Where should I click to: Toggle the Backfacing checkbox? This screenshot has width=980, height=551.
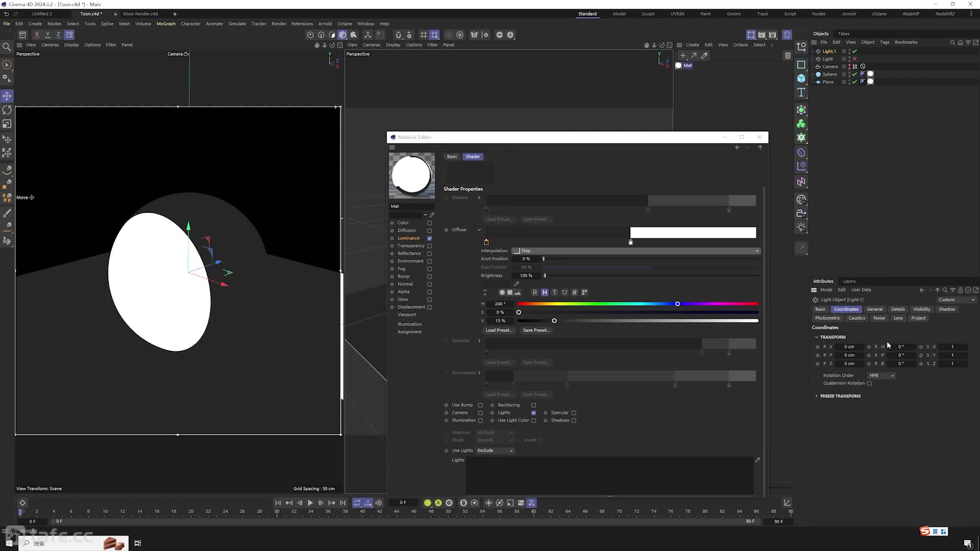tap(533, 405)
